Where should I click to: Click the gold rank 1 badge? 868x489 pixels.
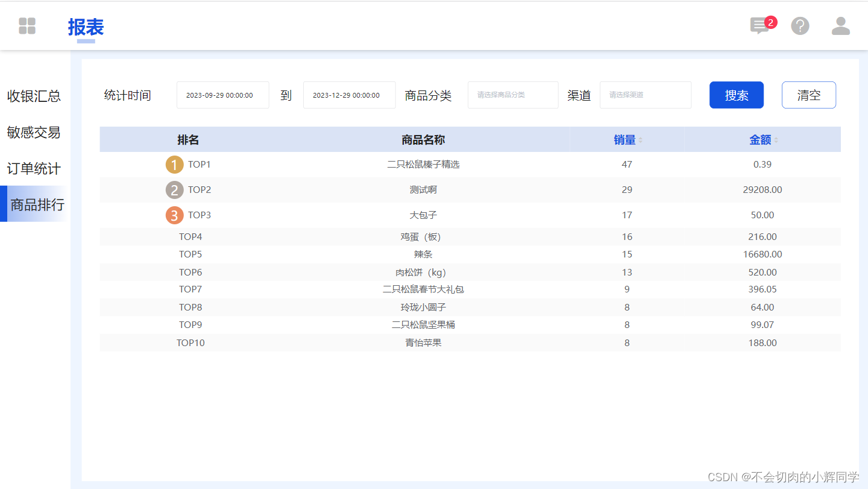pyautogui.click(x=175, y=165)
